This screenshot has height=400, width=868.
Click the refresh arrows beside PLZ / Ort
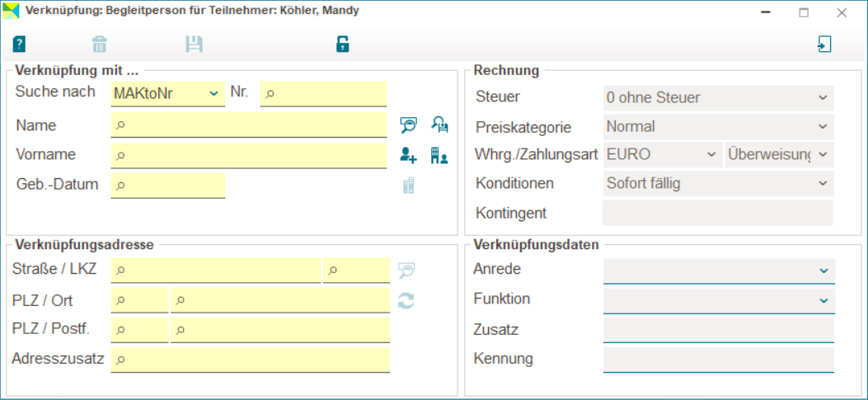tap(406, 301)
